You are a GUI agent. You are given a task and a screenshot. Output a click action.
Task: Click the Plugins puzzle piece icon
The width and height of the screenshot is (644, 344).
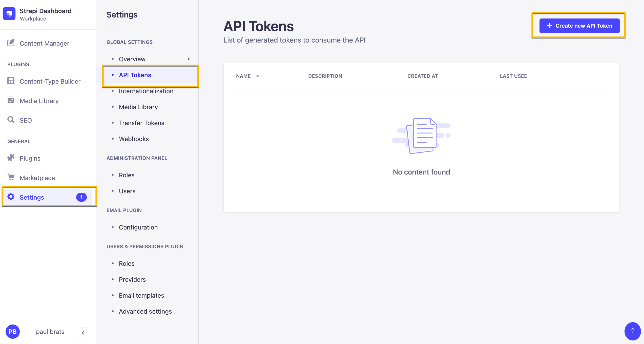pyautogui.click(x=11, y=158)
